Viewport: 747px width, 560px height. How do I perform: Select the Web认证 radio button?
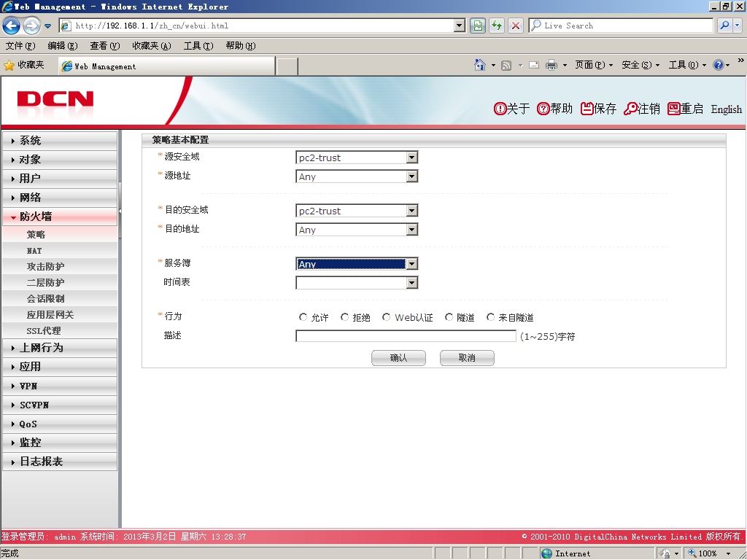tap(387, 317)
